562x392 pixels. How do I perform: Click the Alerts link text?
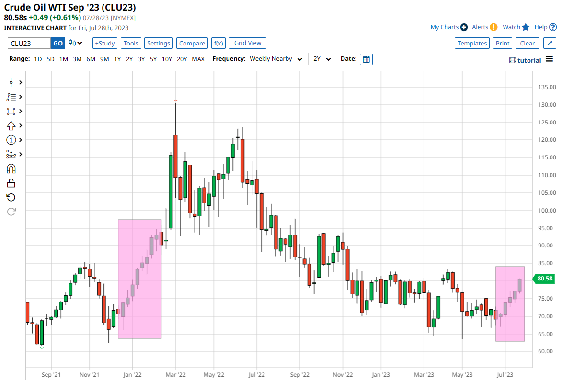tap(480, 27)
